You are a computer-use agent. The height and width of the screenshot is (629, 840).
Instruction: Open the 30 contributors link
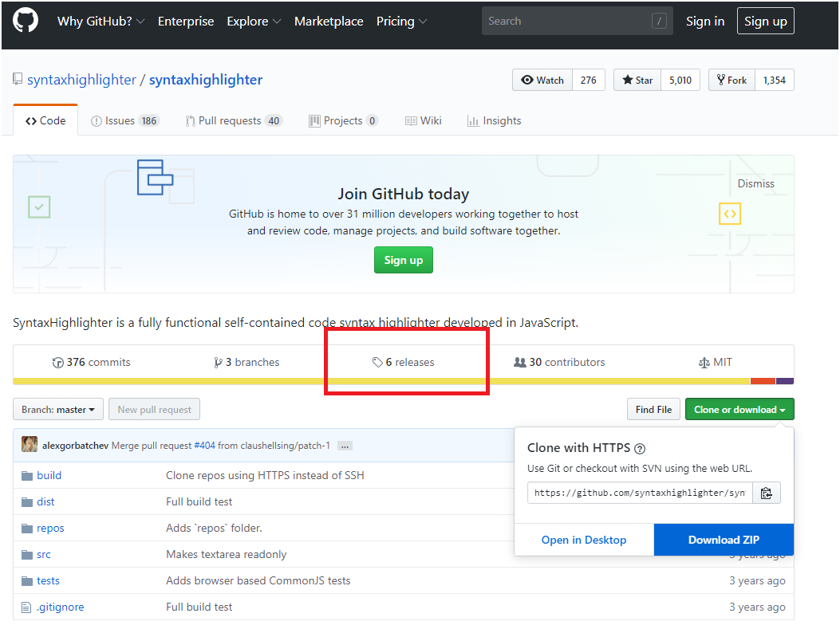(x=559, y=363)
